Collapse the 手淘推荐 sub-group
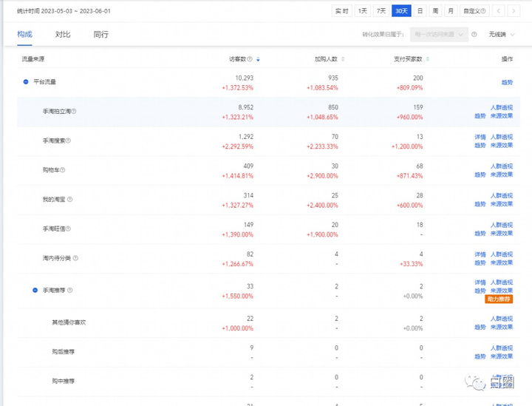The image size is (532, 406). coord(35,291)
